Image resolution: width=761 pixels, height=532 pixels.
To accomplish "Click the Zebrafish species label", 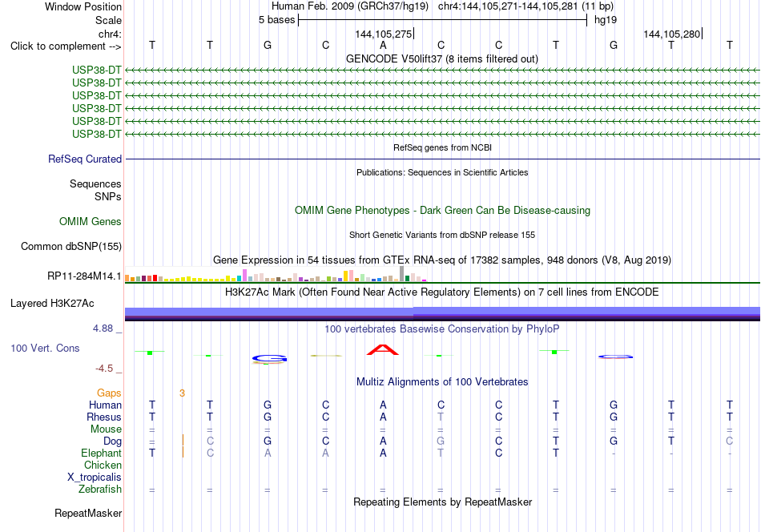I will click(100, 490).
